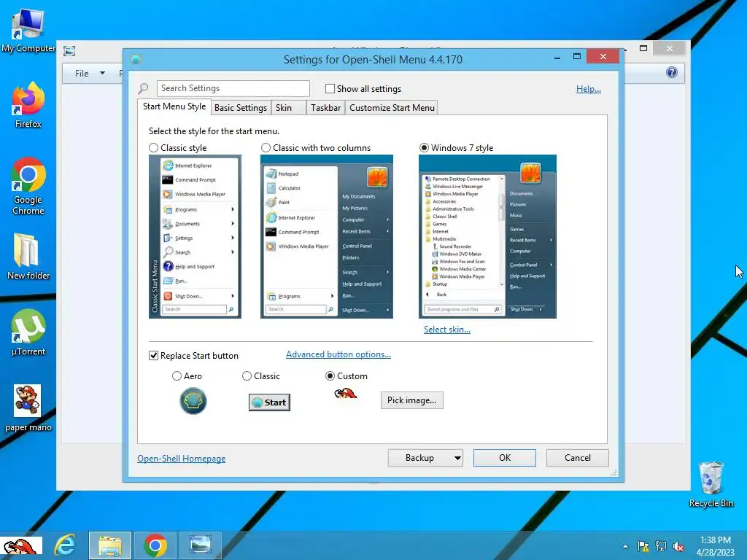Open the Action Center flag icon
The width and height of the screenshot is (747, 560).
pos(643,546)
